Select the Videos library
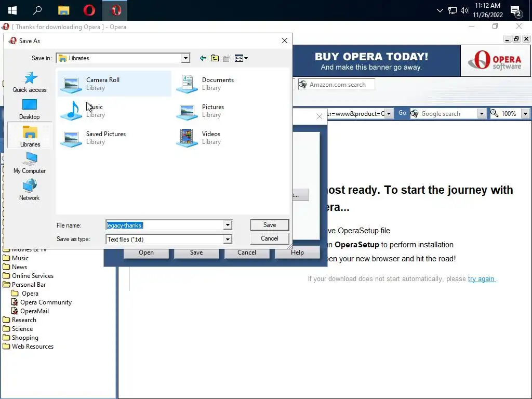The width and height of the screenshot is (532, 399). point(199,138)
